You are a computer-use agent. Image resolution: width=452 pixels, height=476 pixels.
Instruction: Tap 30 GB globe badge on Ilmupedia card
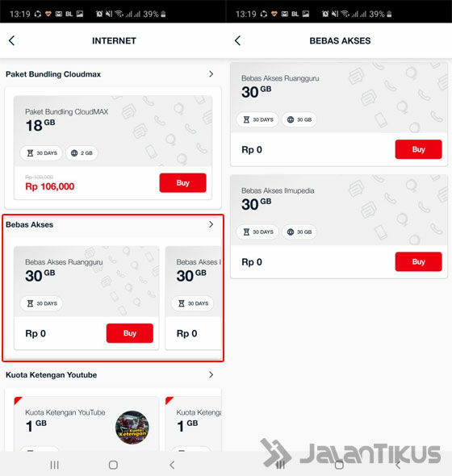click(299, 232)
